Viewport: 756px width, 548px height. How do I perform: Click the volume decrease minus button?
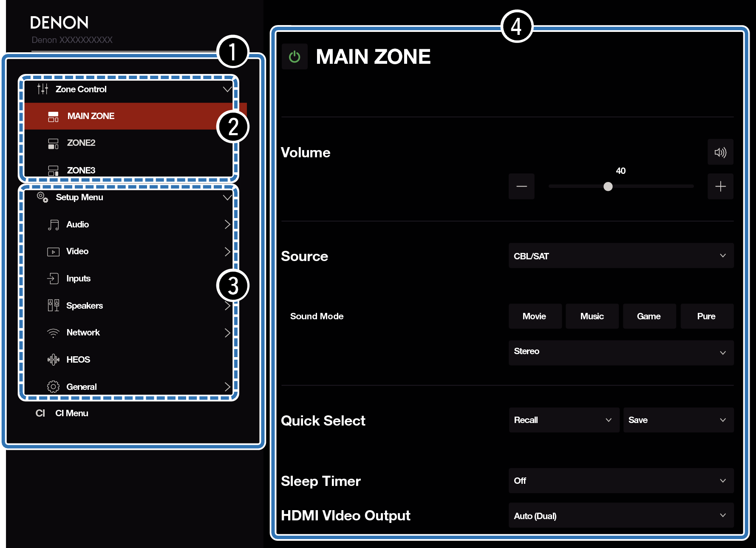click(x=521, y=186)
